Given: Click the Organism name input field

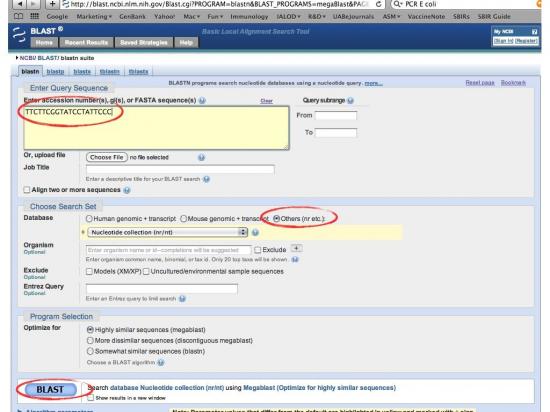Looking at the screenshot, I should coord(168,250).
